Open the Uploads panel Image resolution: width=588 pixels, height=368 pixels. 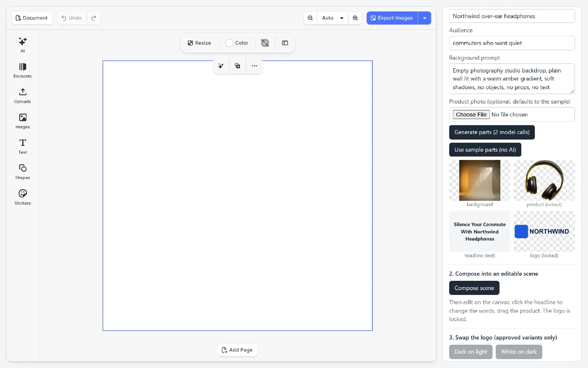(22, 96)
